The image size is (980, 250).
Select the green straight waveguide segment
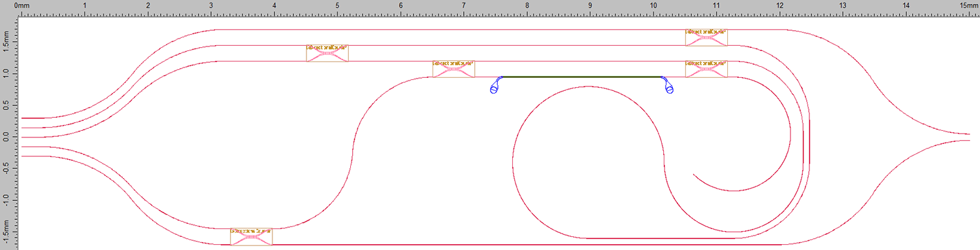pyautogui.click(x=581, y=77)
